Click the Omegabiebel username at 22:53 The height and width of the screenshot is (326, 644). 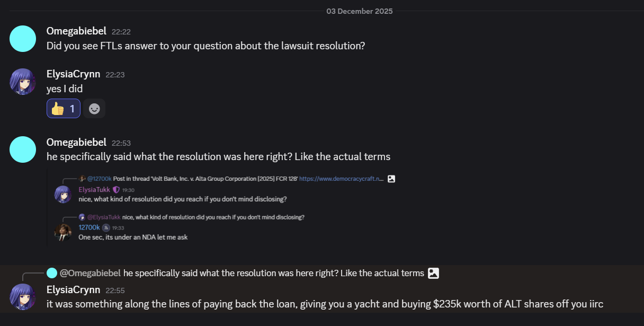point(76,143)
